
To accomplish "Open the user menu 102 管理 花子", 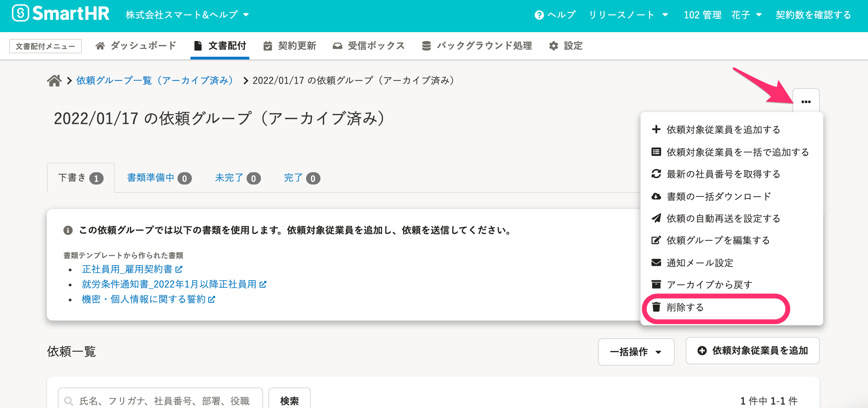I will tap(722, 15).
